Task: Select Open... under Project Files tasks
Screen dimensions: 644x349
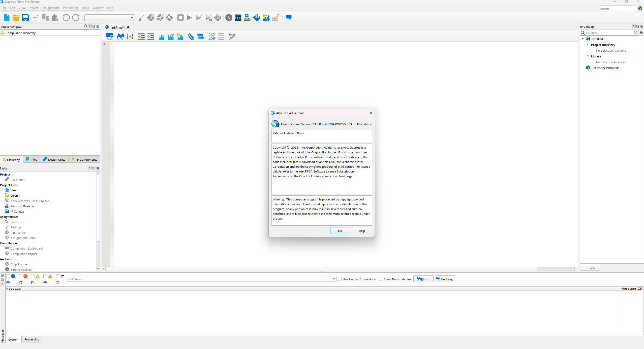Action: click(15, 195)
